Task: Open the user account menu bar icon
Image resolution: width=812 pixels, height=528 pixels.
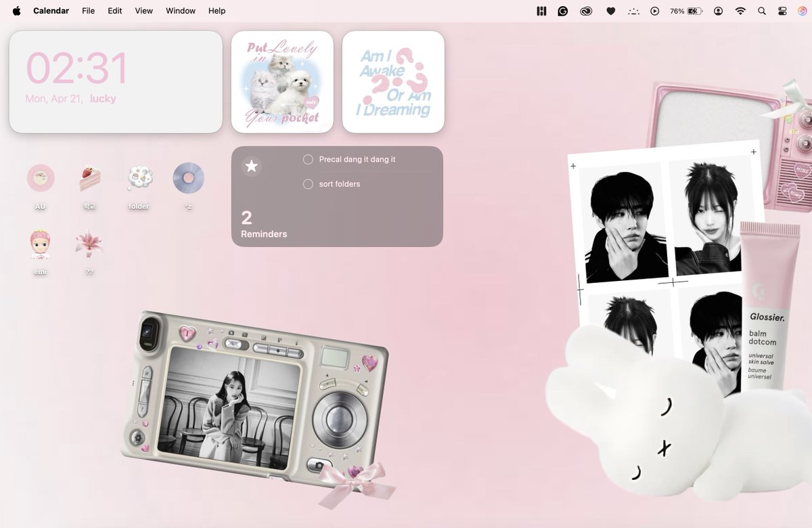Action: point(719,11)
